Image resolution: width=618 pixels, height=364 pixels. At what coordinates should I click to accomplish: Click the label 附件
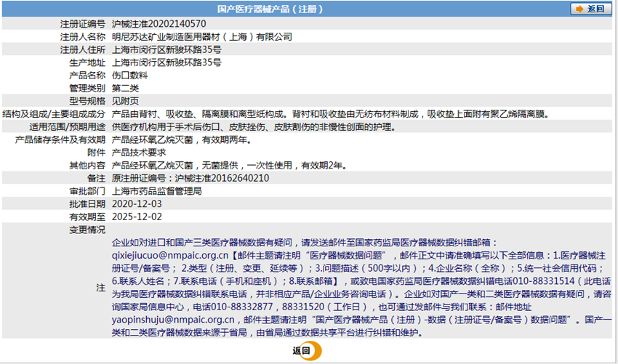coord(97,153)
